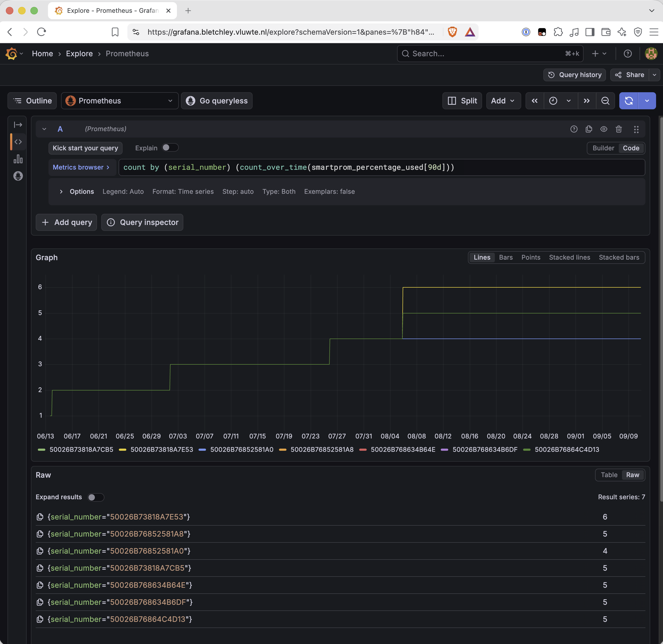Copy the 50026B76864C4D13 result row

(40, 619)
